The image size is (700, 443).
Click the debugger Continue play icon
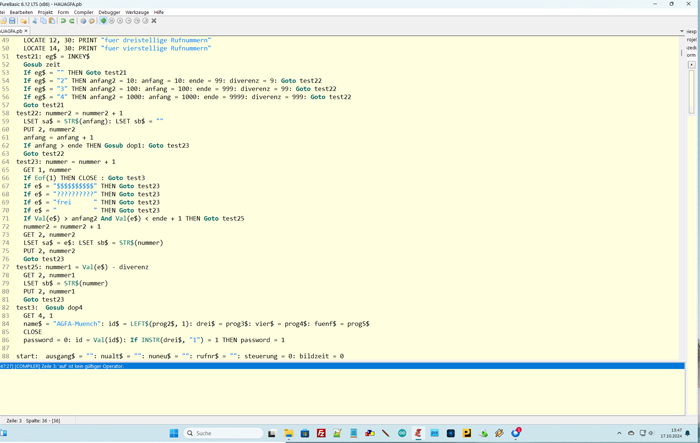point(120,21)
